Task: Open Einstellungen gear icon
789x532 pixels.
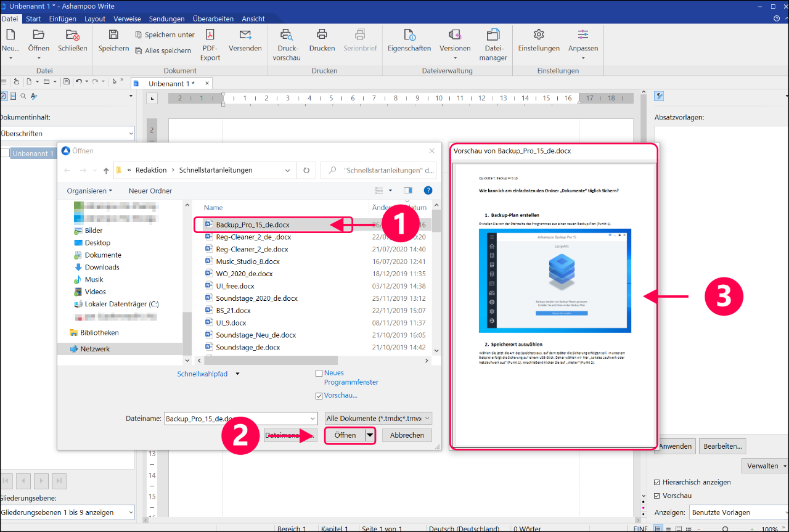Action: (x=539, y=35)
